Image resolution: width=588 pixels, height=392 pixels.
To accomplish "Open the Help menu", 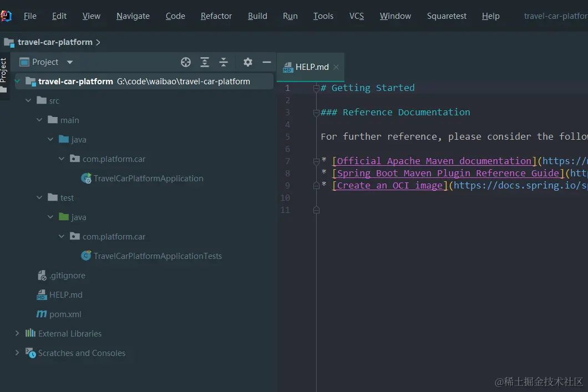I will (491, 16).
